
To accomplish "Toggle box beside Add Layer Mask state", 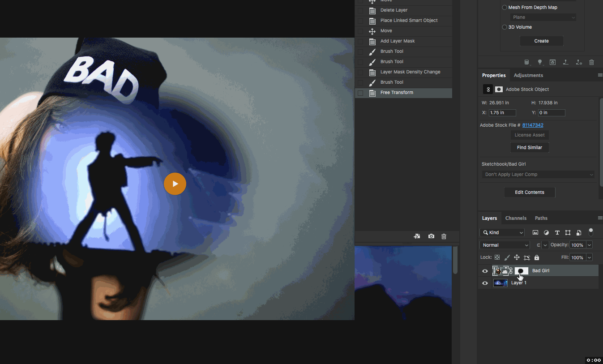I will [x=360, y=41].
